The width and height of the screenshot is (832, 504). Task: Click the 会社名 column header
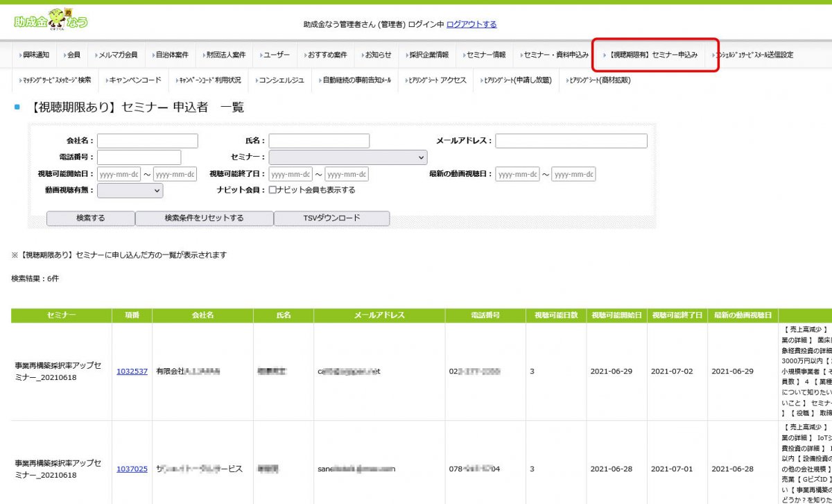click(203, 315)
